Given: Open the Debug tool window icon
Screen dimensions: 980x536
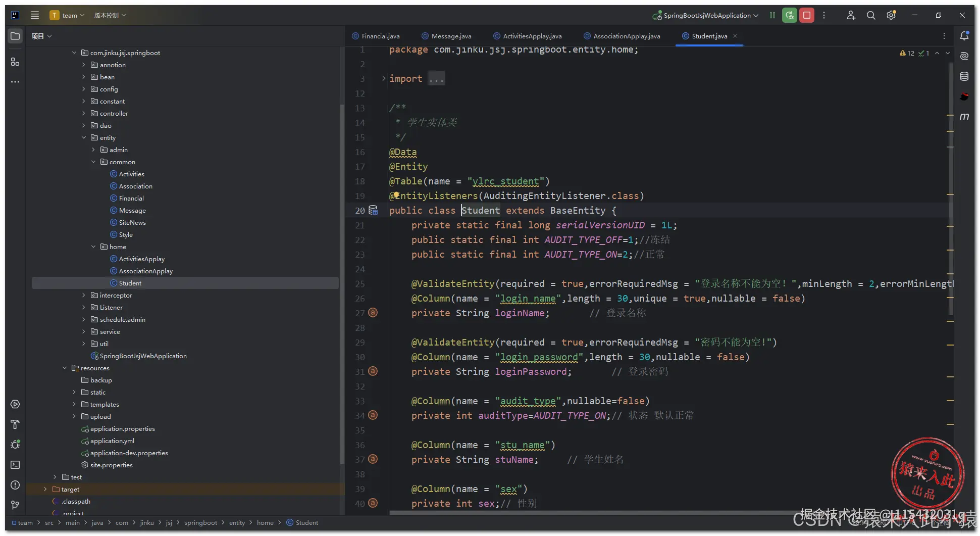Looking at the screenshot, I should coord(15,445).
